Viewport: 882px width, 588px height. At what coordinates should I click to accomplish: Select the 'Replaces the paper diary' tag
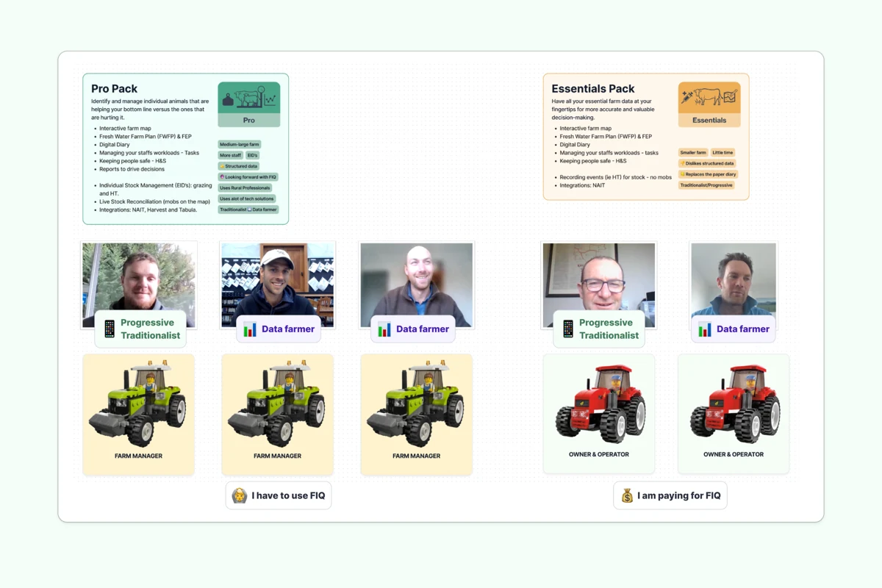pyautogui.click(x=708, y=174)
